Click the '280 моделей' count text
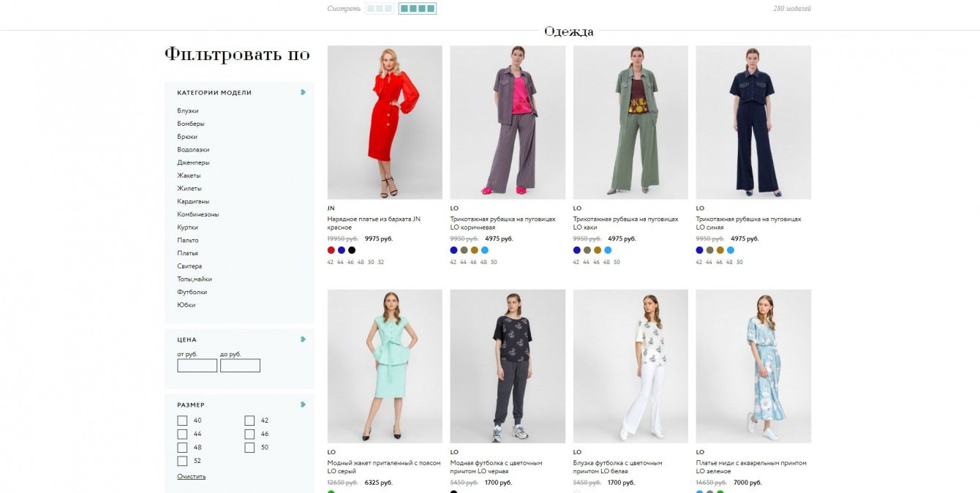The image size is (980, 493). point(792,9)
